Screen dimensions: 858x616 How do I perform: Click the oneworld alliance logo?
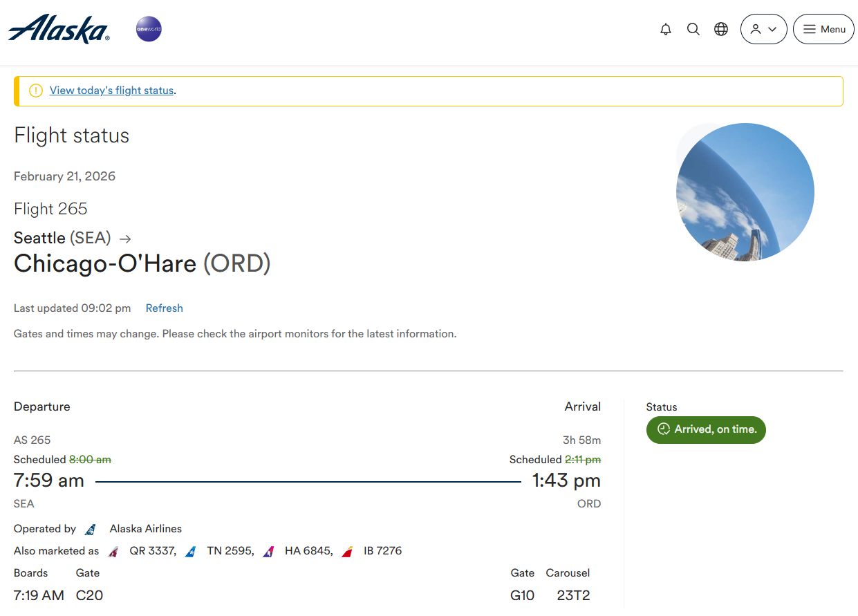pyautogui.click(x=149, y=30)
